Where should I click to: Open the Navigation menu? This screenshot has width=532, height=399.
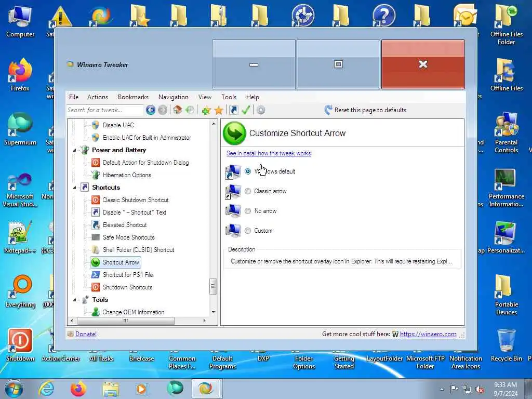pyautogui.click(x=174, y=97)
